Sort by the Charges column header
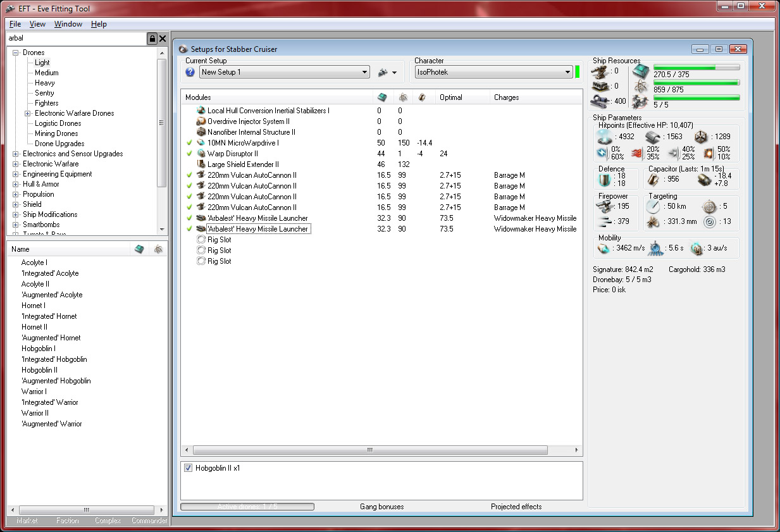The image size is (780, 532). point(535,97)
